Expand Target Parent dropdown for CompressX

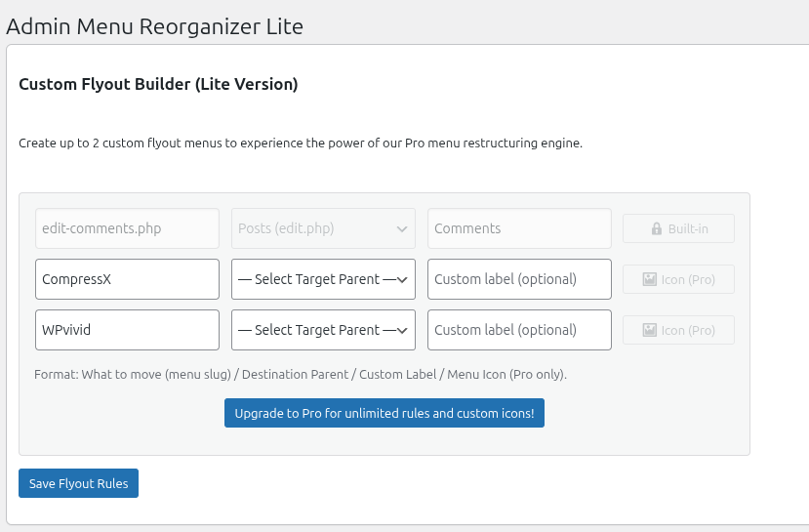(x=323, y=279)
